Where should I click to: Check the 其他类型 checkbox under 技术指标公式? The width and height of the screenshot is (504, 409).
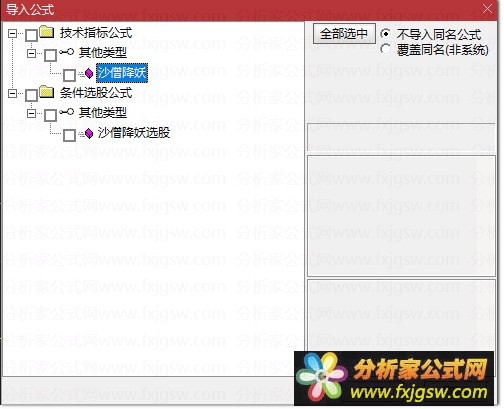tap(51, 55)
